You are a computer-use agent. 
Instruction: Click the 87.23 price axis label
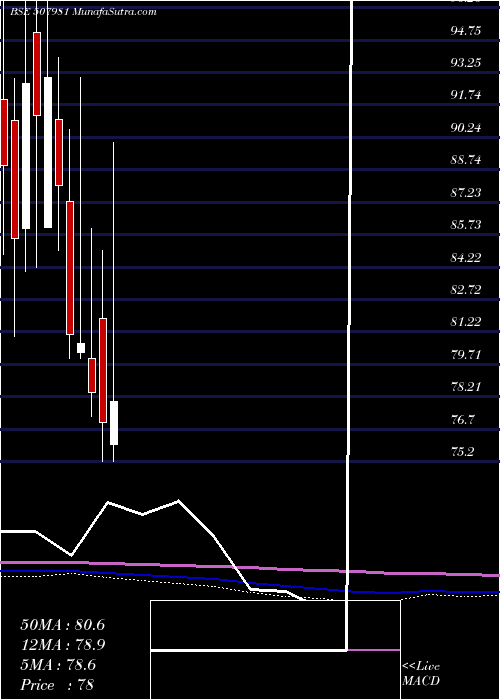click(466, 192)
